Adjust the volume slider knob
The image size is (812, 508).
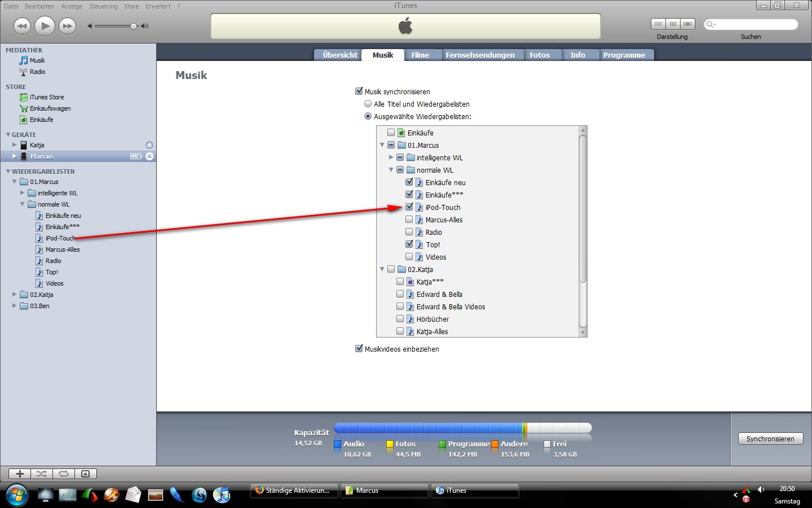point(134,26)
